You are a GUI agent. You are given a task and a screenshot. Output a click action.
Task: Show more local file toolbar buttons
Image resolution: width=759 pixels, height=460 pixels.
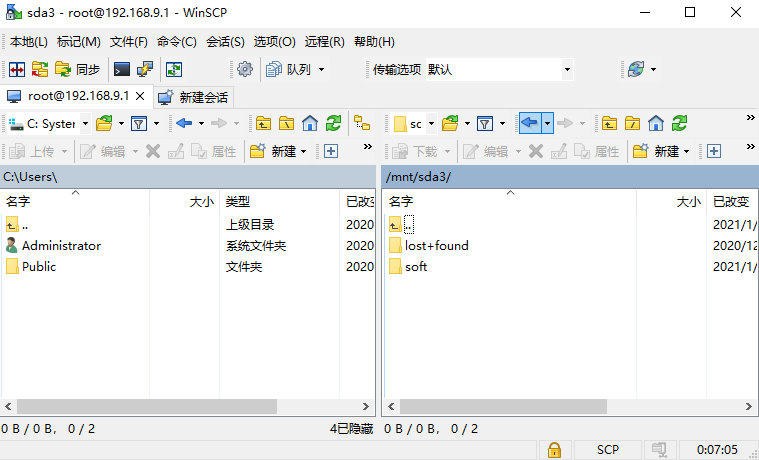(368, 147)
